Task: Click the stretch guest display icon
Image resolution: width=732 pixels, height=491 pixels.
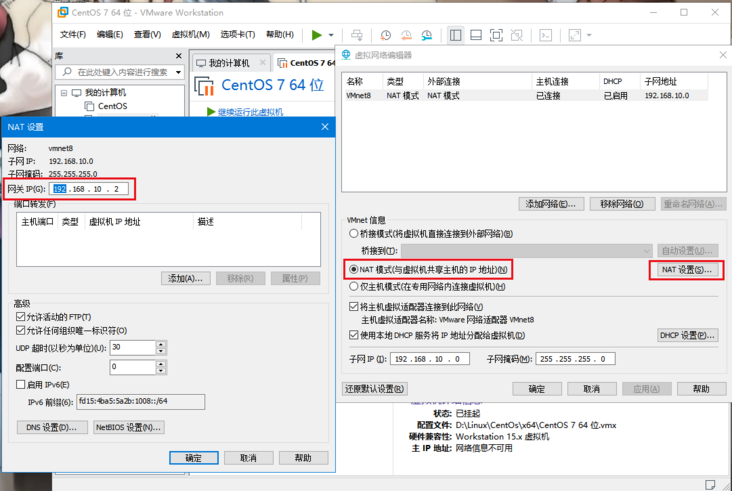Action: click(575, 35)
